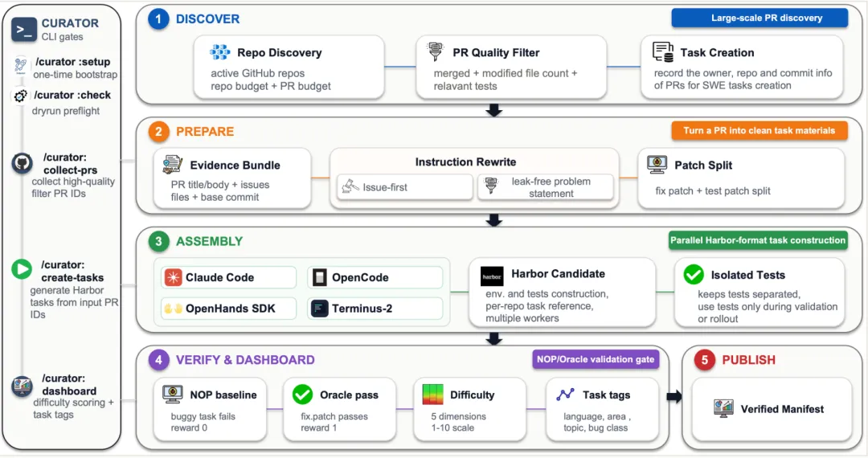This screenshot has width=868, height=458.
Task: Click the PR Quality Filter funnel icon
Action: click(436, 51)
